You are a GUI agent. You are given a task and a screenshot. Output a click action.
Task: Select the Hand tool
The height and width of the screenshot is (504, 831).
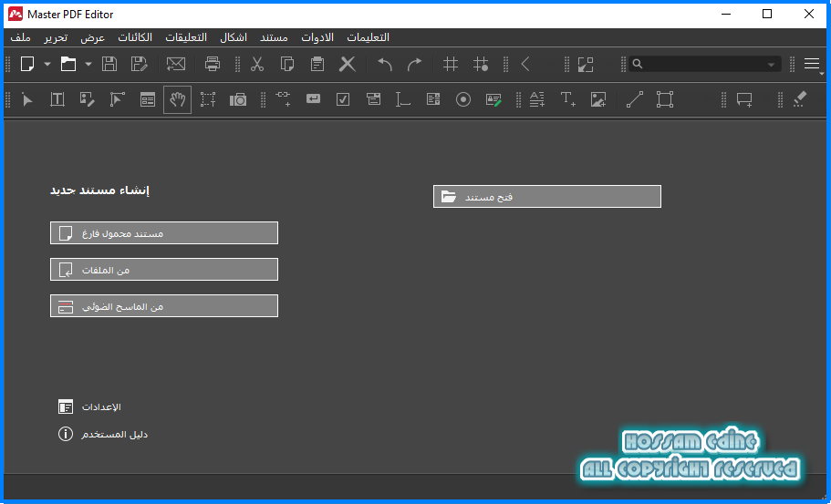[178, 99]
